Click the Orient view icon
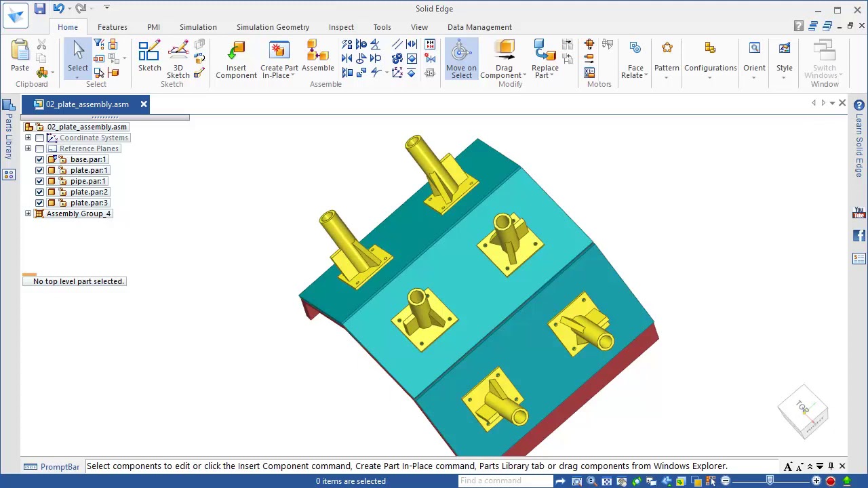 point(754,49)
